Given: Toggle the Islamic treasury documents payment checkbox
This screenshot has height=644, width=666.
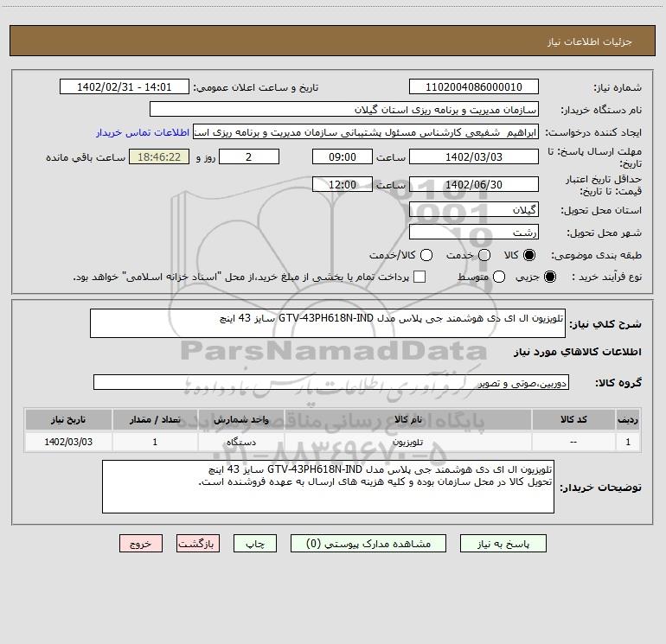Looking at the screenshot, I should tap(419, 277).
